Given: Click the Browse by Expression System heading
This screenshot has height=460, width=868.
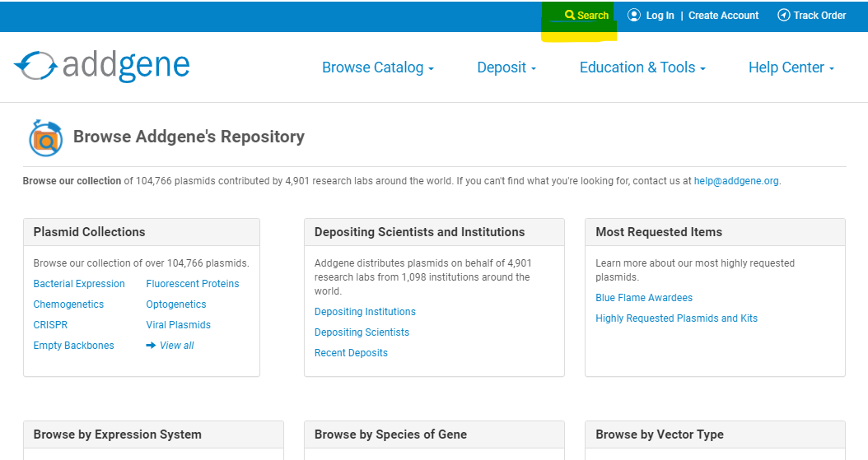Looking at the screenshot, I should click(118, 434).
